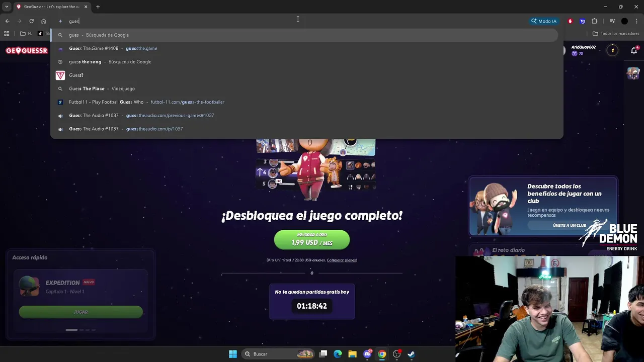The height and width of the screenshot is (362, 644).
Task: Click MEJORAR A PRO 1,99 USD button
Action: click(x=312, y=240)
